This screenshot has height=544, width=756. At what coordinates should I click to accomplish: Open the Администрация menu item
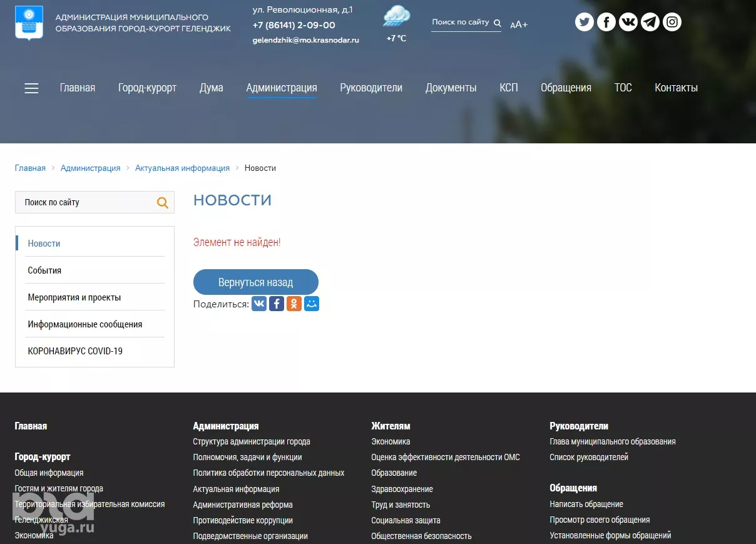(282, 88)
